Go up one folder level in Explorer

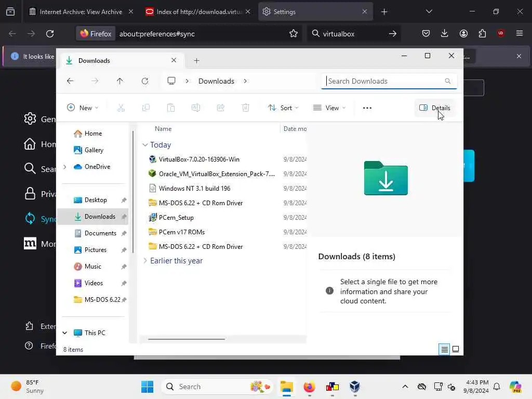pos(120,81)
